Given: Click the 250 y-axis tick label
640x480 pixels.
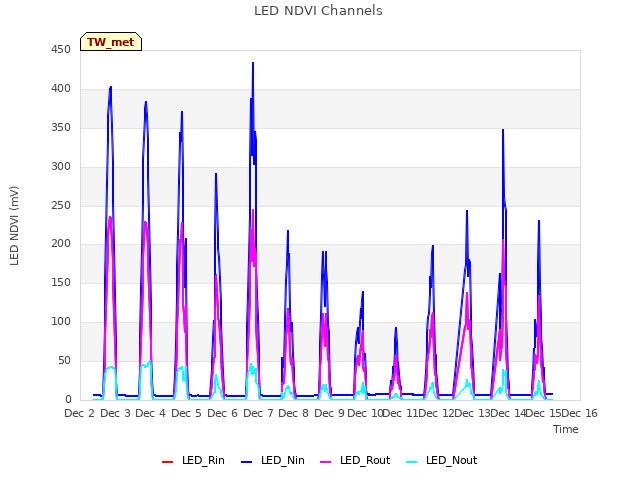Looking at the screenshot, I should coord(61,206).
